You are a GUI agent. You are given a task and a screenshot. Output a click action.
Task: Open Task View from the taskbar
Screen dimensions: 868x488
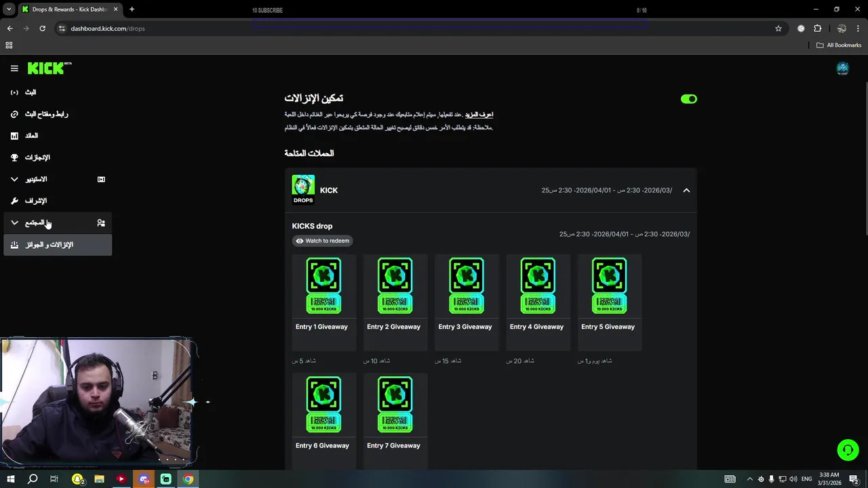(54, 479)
